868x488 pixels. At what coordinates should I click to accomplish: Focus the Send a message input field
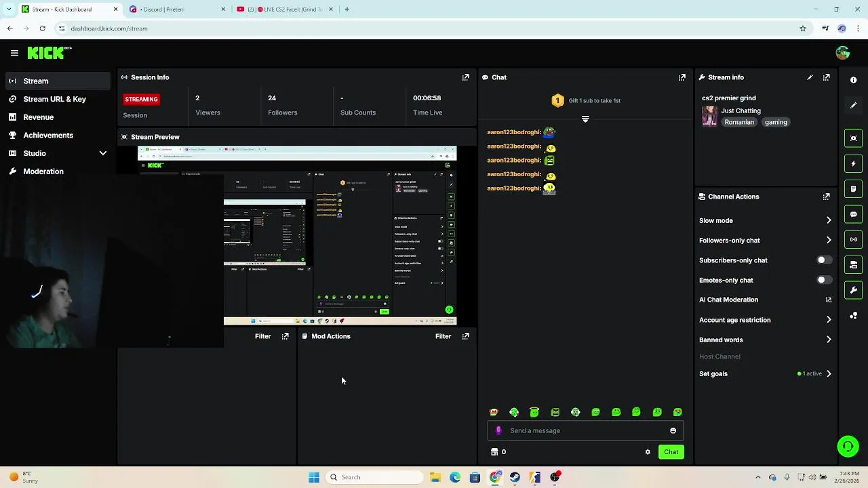coord(585,430)
